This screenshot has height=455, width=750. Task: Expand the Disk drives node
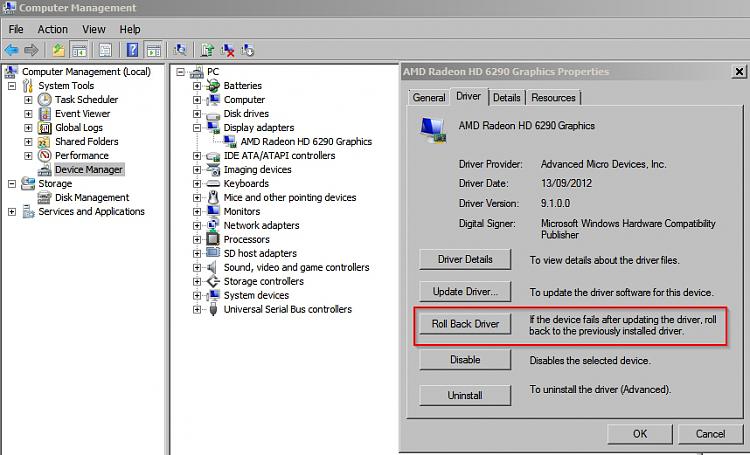coord(197,114)
